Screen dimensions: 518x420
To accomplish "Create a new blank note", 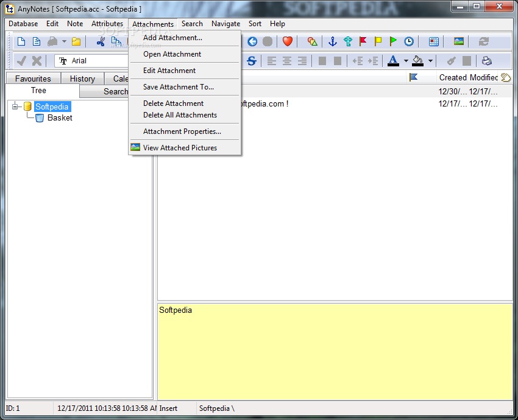I will pyautogui.click(x=21, y=41).
